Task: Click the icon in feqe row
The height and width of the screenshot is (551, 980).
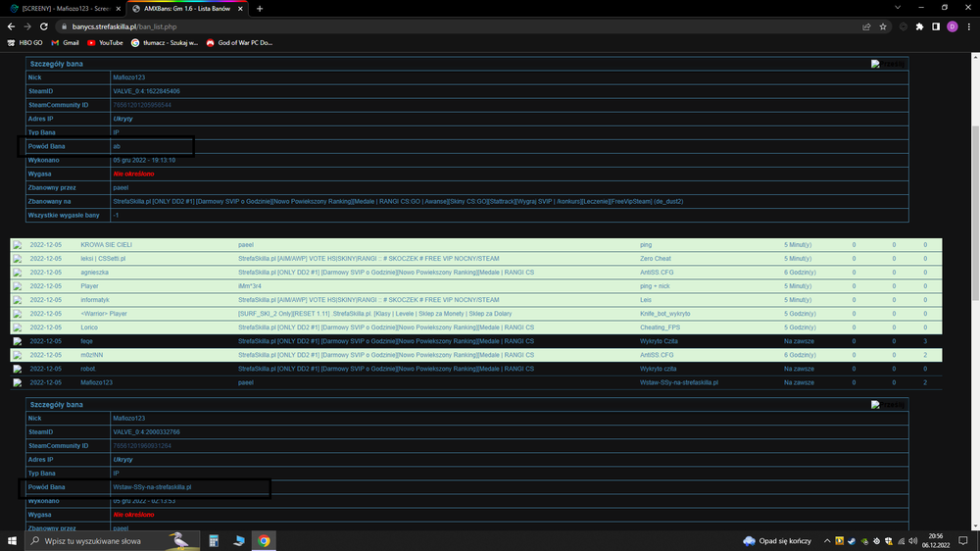Action: [18, 341]
